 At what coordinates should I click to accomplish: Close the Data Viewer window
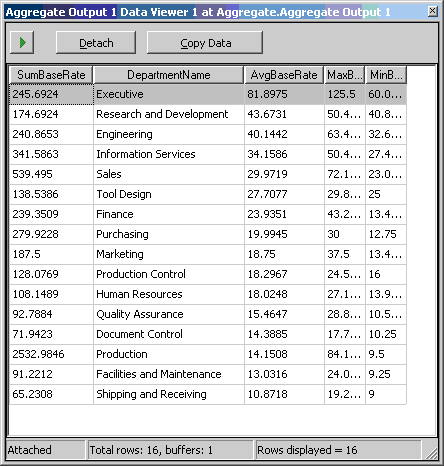(x=432, y=11)
